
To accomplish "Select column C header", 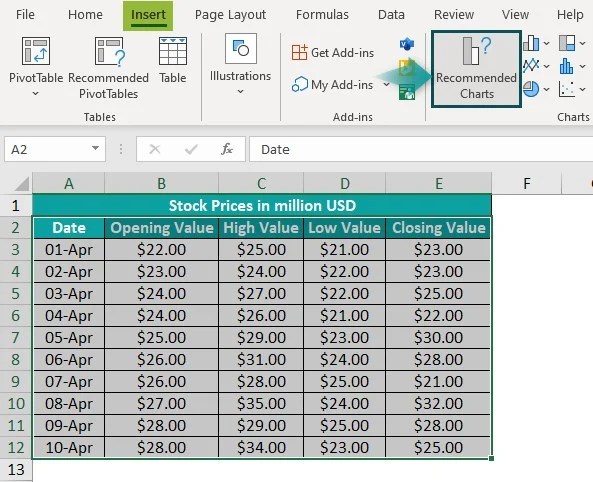I will pyautogui.click(x=261, y=183).
